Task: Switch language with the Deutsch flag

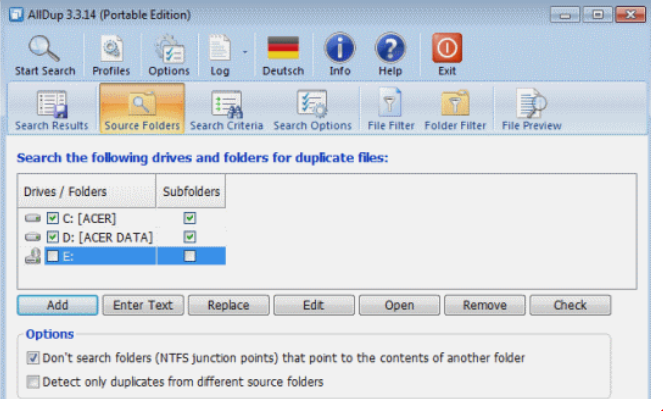Action: 283,48
